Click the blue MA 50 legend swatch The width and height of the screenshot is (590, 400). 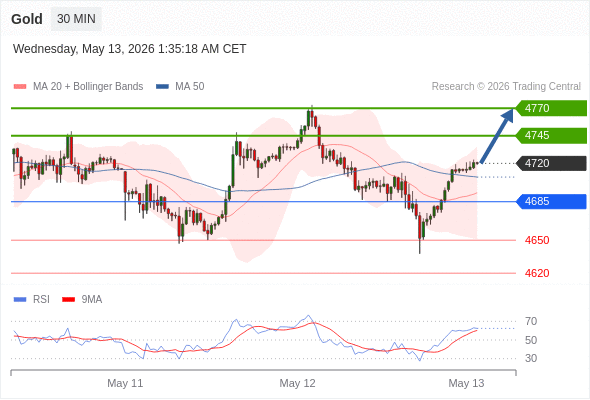(162, 87)
